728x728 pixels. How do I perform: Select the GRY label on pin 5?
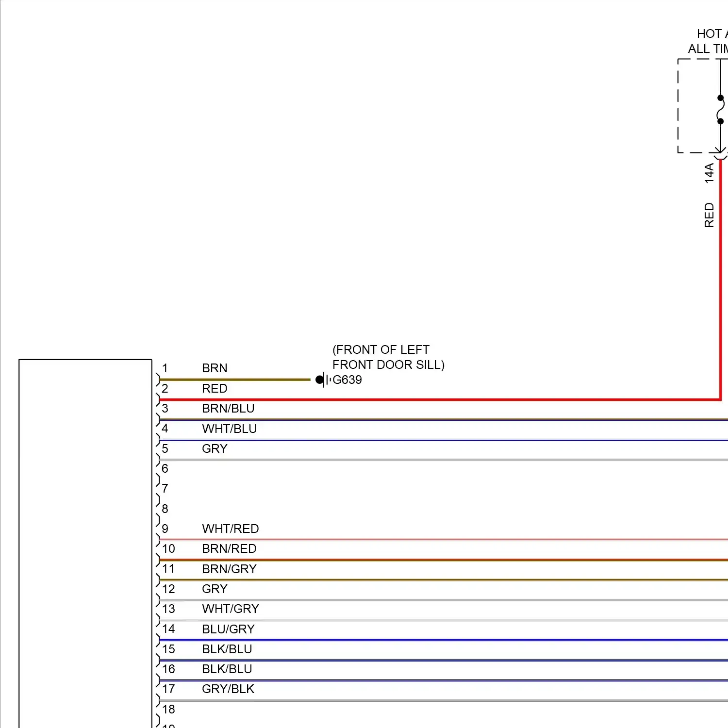pos(215,448)
